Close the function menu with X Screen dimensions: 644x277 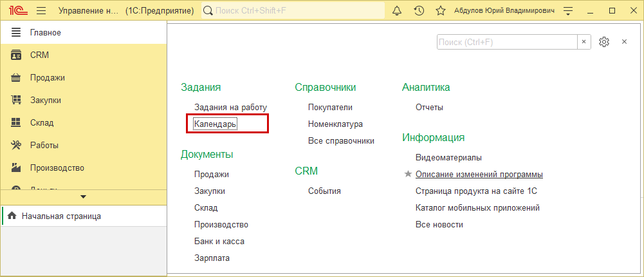click(x=624, y=41)
